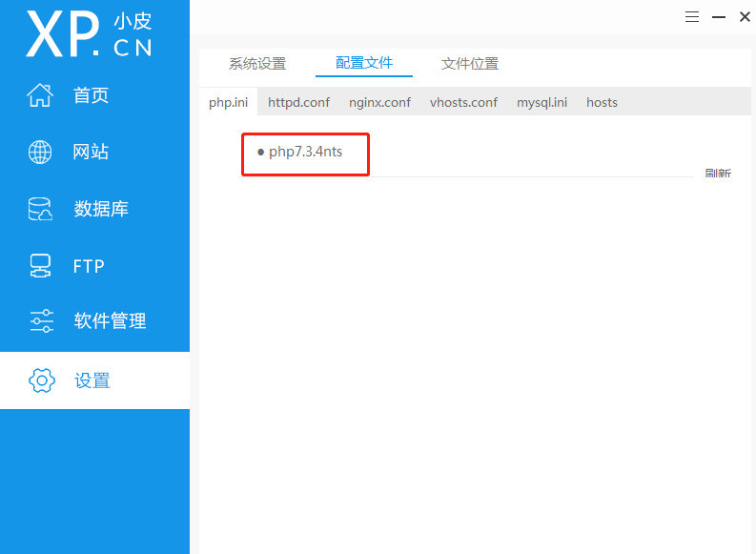Click the XP 小皮 logo
The height and width of the screenshot is (554, 756).
coord(90,34)
